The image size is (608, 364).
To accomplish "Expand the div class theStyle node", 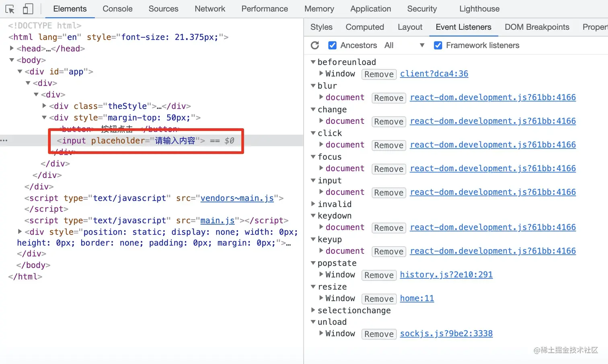I will pyautogui.click(x=44, y=106).
